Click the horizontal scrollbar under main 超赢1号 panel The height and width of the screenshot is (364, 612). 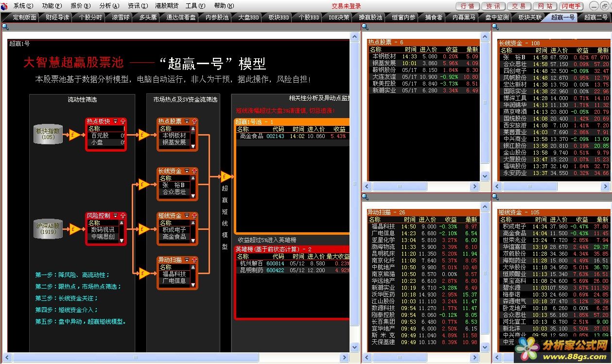(x=176, y=358)
